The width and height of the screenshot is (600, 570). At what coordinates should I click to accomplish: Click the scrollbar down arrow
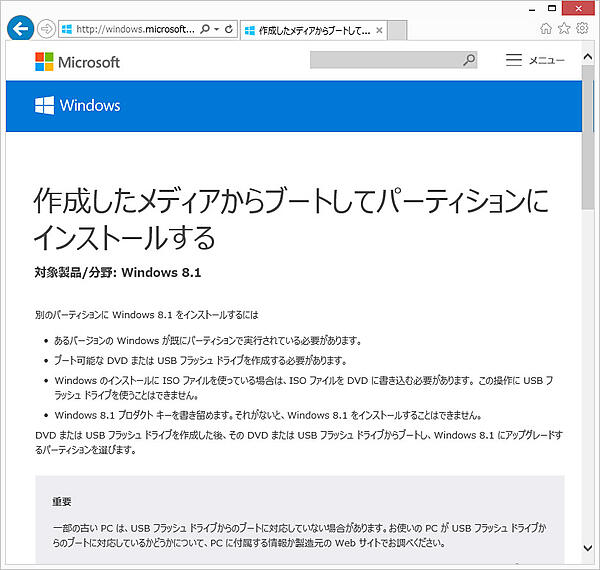pyautogui.click(x=588, y=548)
